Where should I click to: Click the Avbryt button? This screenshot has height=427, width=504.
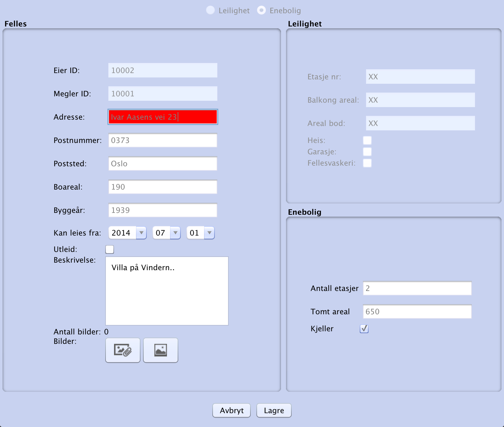point(232,411)
